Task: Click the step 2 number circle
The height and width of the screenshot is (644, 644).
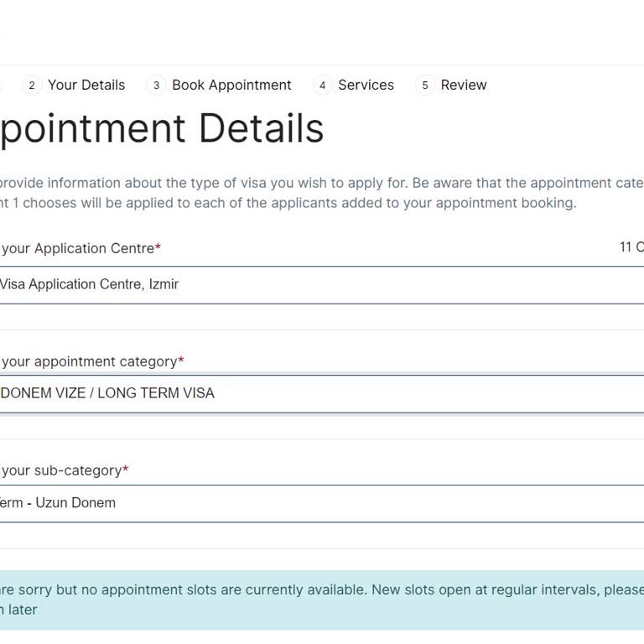Action: (32, 86)
